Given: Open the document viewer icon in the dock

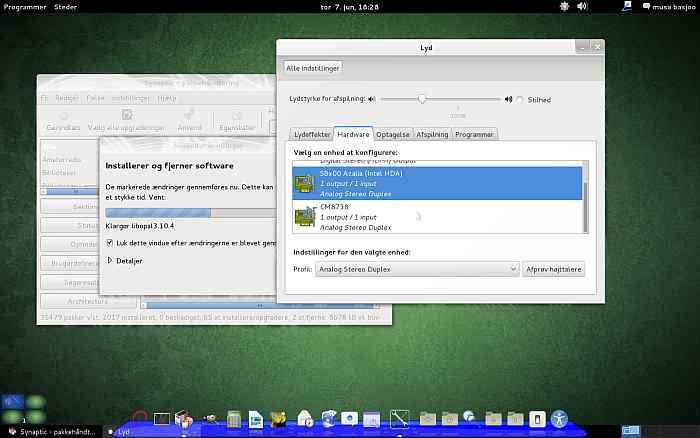Looking at the screenshot, I should (256, 419).
